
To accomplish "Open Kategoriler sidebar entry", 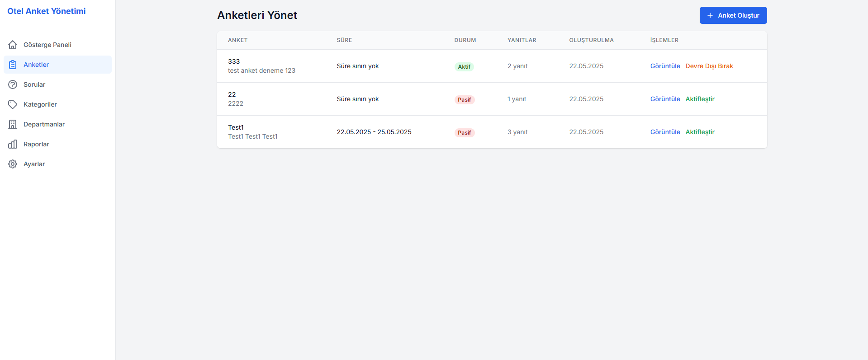I will pyautogui.click(x=57, y=104).
